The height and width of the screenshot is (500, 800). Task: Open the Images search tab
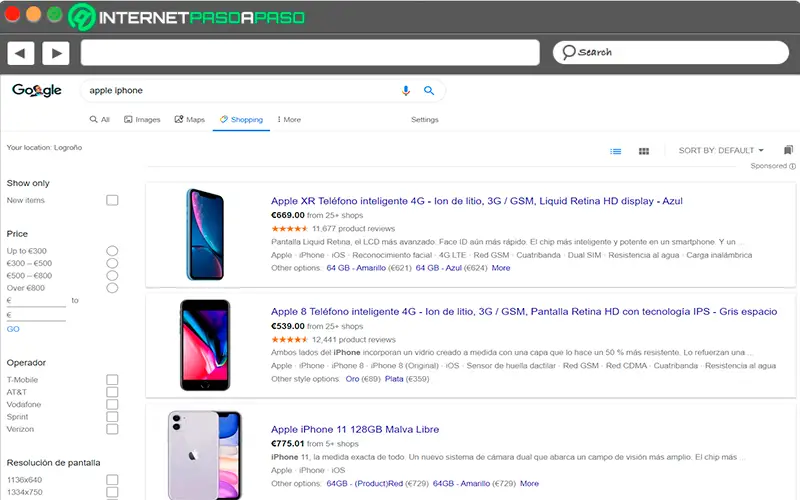pyautogui.click(x=142, y=120)
